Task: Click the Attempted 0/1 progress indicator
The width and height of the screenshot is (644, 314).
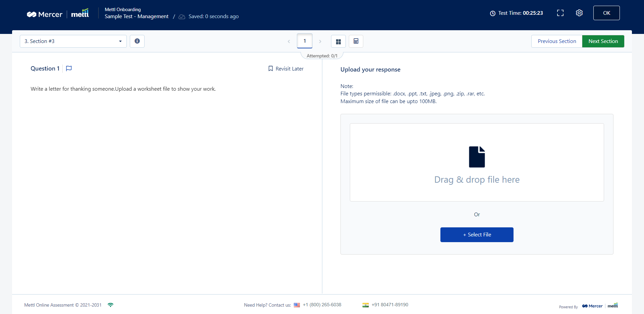Action: (322, 55)
